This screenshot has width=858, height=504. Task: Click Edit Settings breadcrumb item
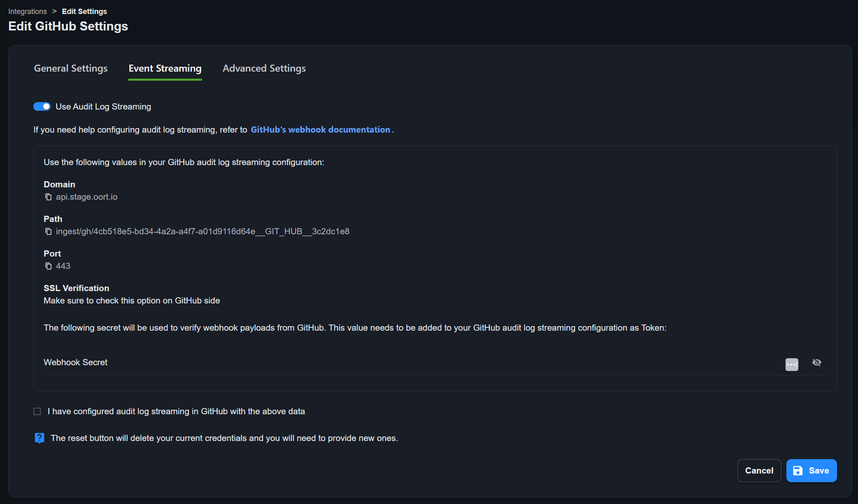(x=84, y=12)
